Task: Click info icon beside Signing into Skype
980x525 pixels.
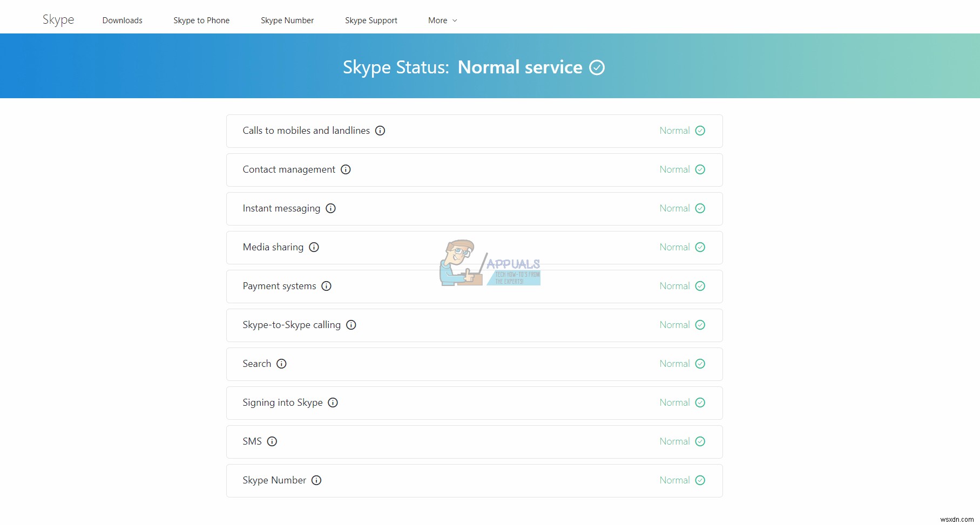Action: [x=333, y=403]
